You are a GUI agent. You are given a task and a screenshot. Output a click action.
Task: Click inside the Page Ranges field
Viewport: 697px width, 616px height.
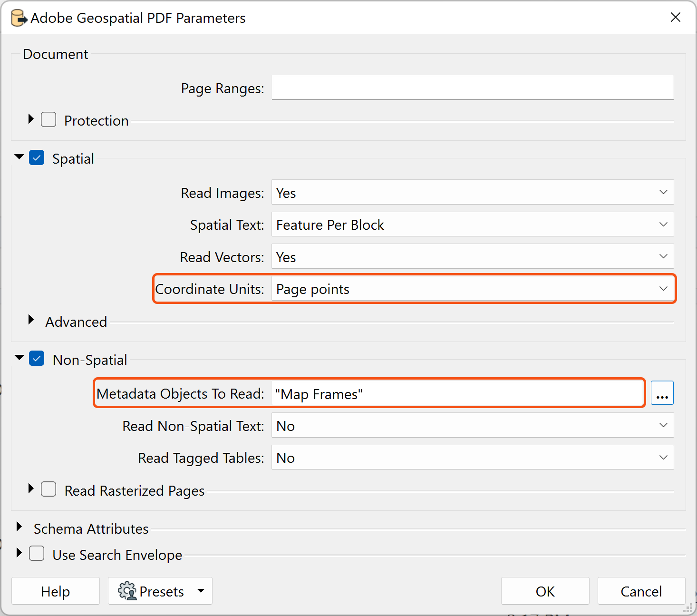(x=473, y=88)
